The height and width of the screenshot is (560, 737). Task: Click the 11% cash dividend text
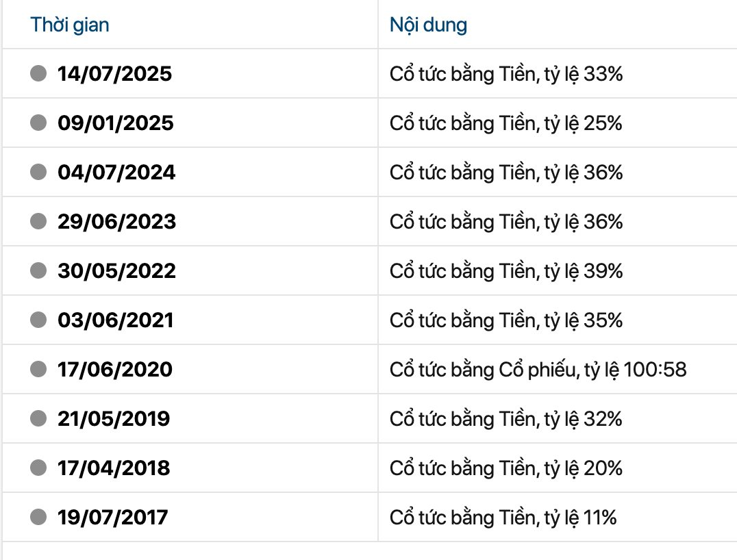click(503, 518)
